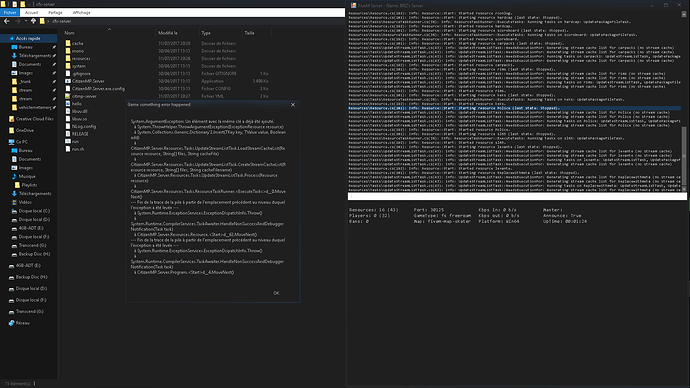Open the Partage ribbon tab
690x388 pixels.
(55, 13)
